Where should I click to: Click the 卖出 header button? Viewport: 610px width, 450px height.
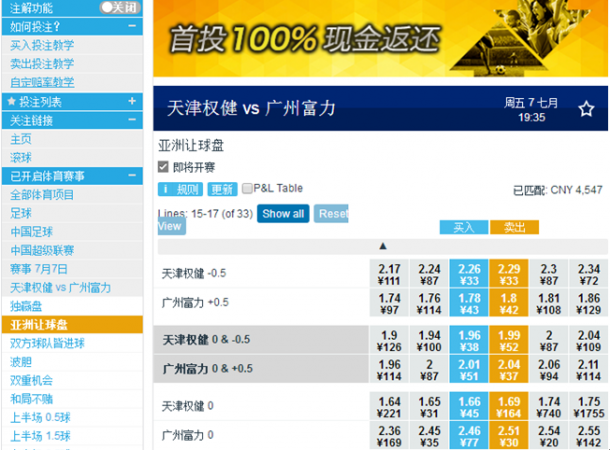coord(514,227)
